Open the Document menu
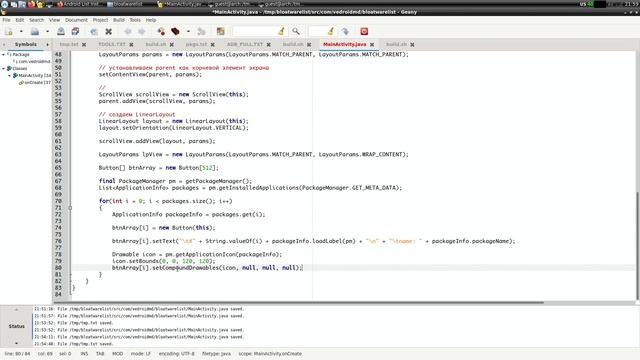 tap(76, 20)
